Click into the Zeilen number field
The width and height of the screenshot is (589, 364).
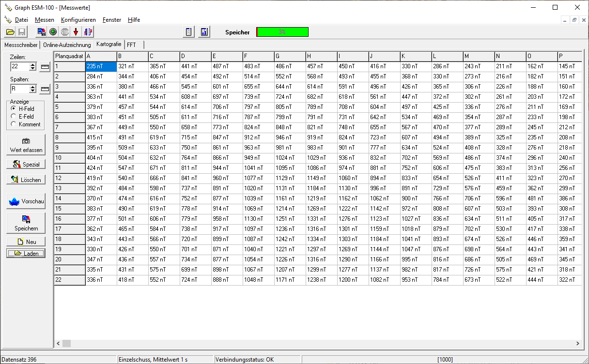(x=20, y=67)
